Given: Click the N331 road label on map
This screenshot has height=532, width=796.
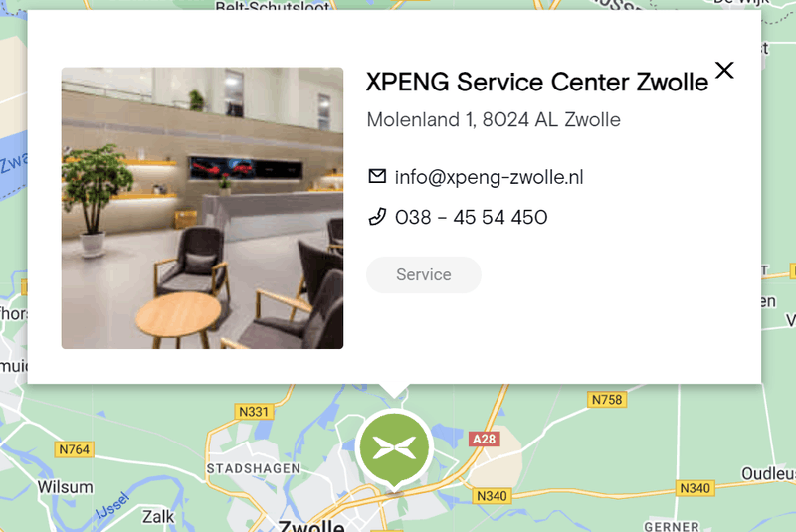Looking at the screenshot, I should pos(254,412).
